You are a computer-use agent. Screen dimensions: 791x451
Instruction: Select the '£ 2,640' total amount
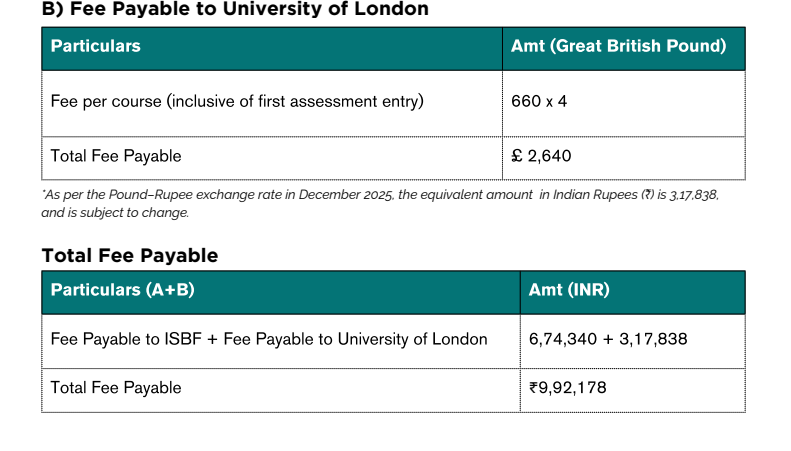[x=541, y=156]
